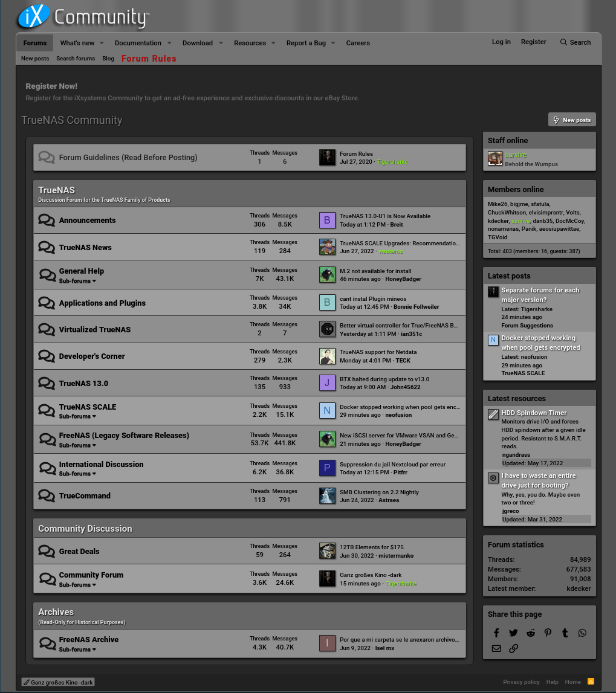Share this page by email icon
Screen dimensions: 616x693
tap(496, 648)
